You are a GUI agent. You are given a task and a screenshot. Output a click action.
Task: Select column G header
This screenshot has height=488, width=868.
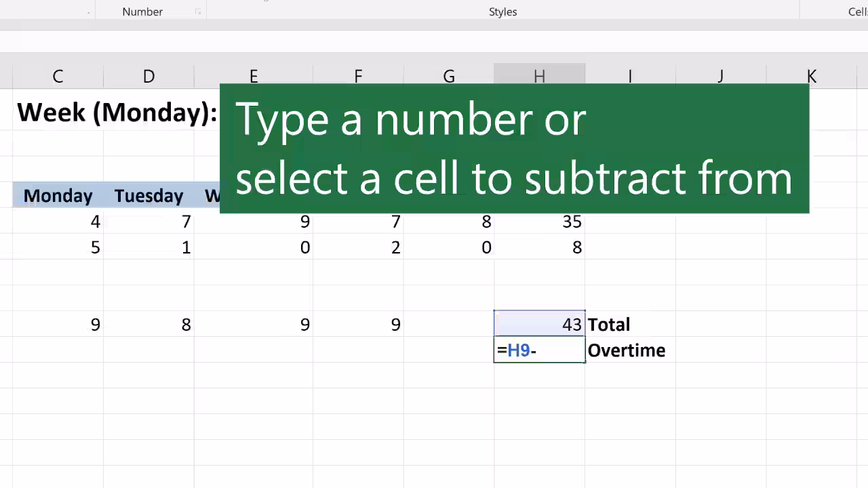(449, 75)
